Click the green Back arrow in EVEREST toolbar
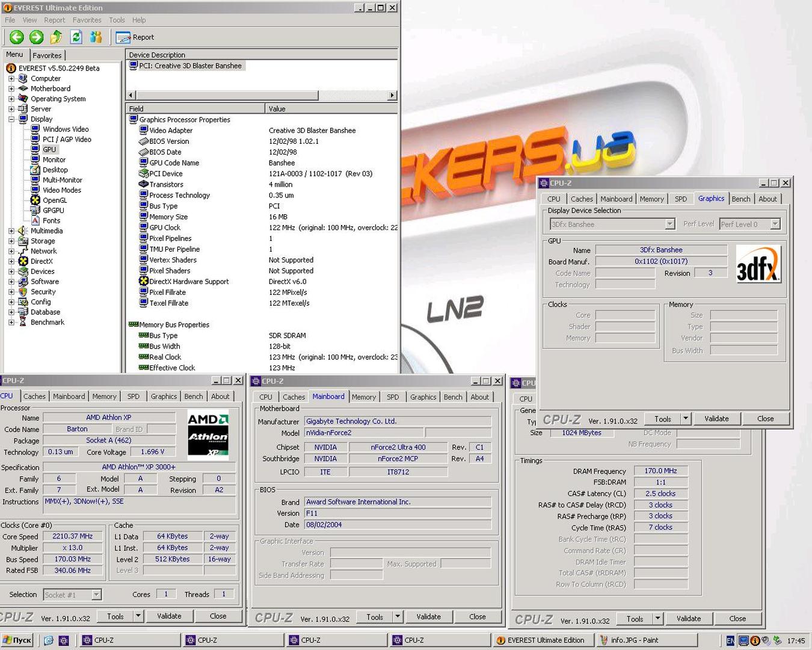 coord(17,37)
